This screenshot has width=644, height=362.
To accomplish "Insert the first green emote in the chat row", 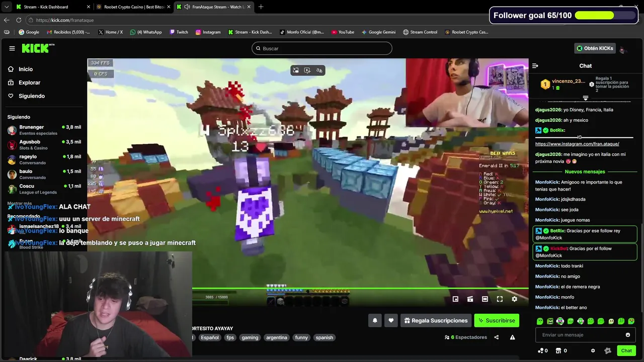I will [540, 321].
